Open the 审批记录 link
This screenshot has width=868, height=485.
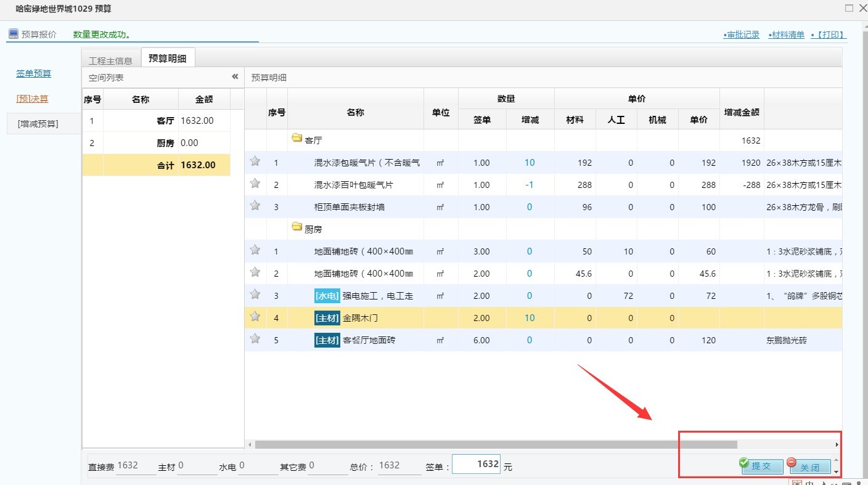[x=743, y=35]
